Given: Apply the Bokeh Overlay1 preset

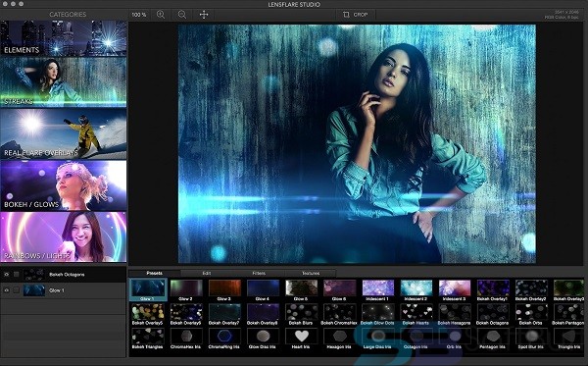Looking at the screenshot, I should (493, 290).
